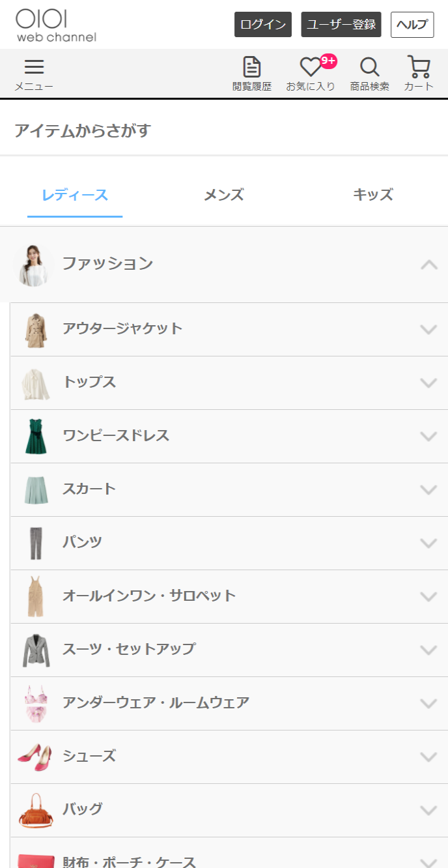Image resolution: width=448 pixels, height=868 pixels.
Task: Click the trench coat outerwear thumbnail
Action: (36, 330)
